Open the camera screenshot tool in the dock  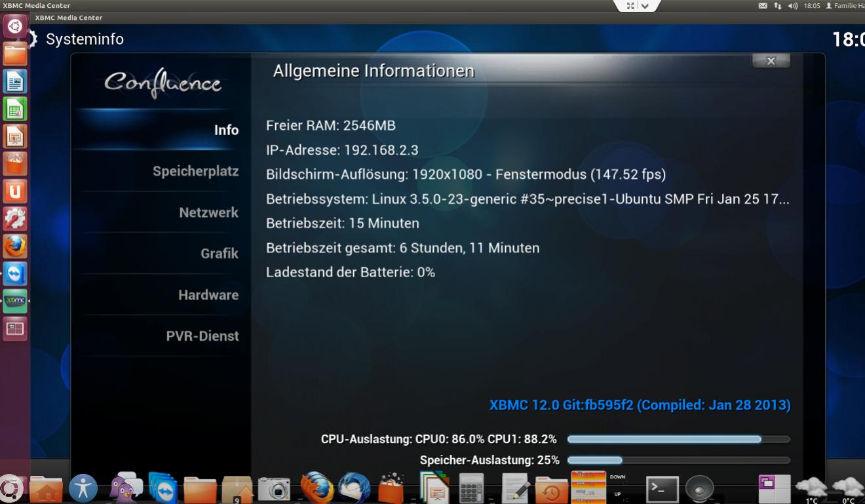274,489
